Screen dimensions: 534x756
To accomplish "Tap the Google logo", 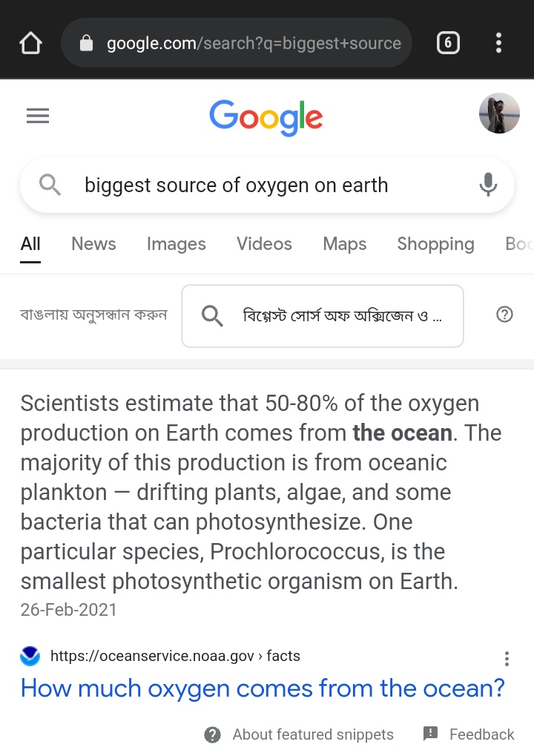I will [266, 117].
